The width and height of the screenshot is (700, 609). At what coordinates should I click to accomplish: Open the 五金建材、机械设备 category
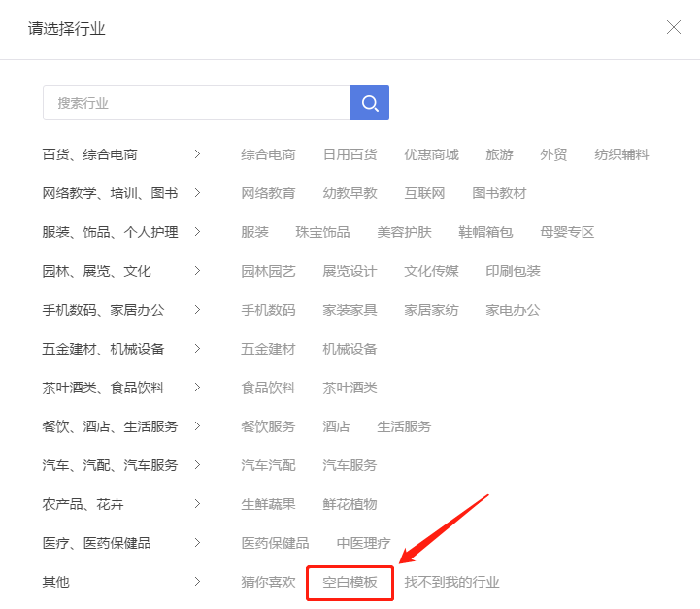[x=104, y=349]
